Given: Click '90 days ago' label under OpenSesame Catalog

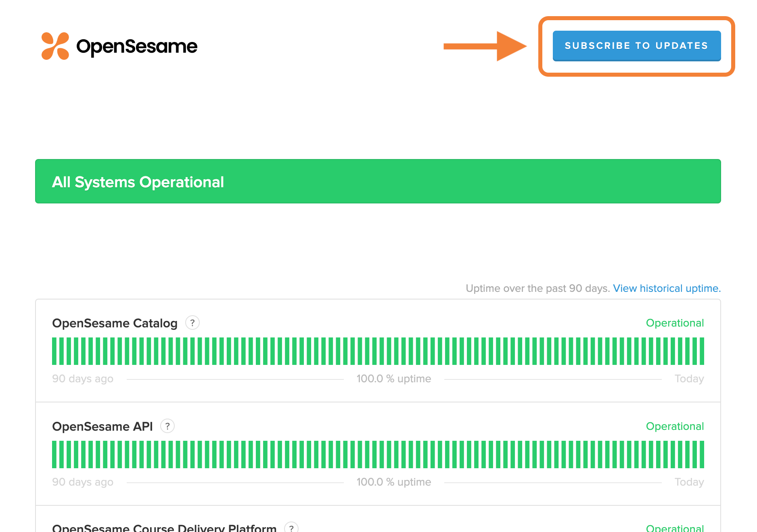Looking at the screenshot, I should (x=83, y=379).
